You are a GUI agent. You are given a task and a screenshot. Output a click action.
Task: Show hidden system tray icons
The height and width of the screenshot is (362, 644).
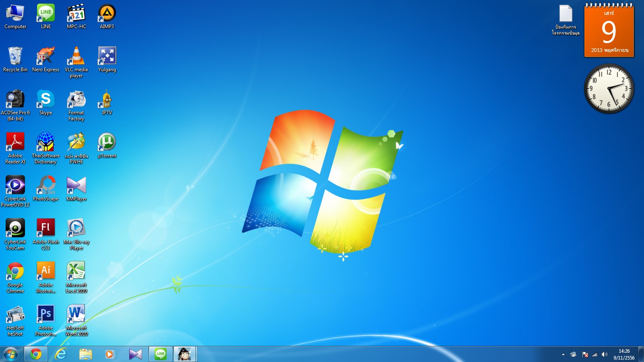coord(563,354)
